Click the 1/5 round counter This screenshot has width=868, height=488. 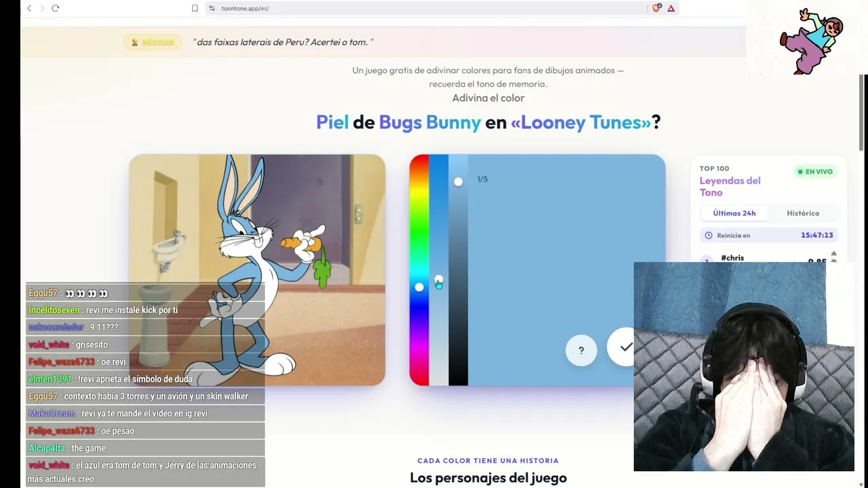pos(482,179)
